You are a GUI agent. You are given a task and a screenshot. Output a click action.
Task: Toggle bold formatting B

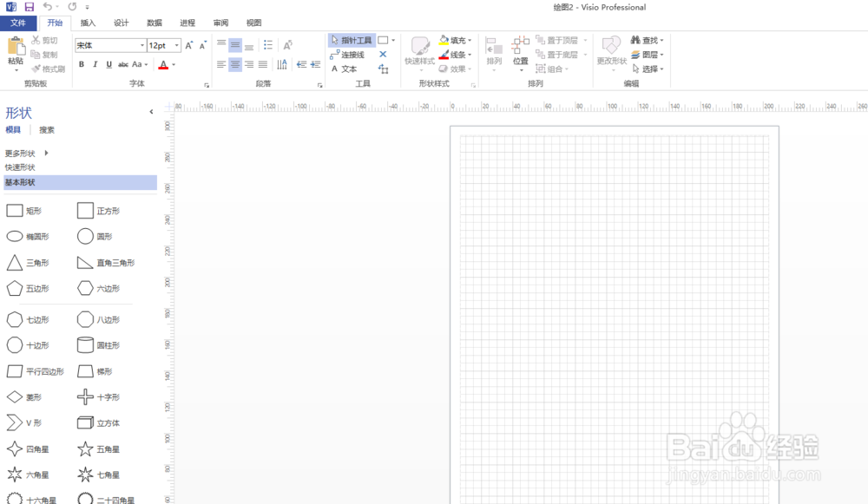[x=82, y=64]
